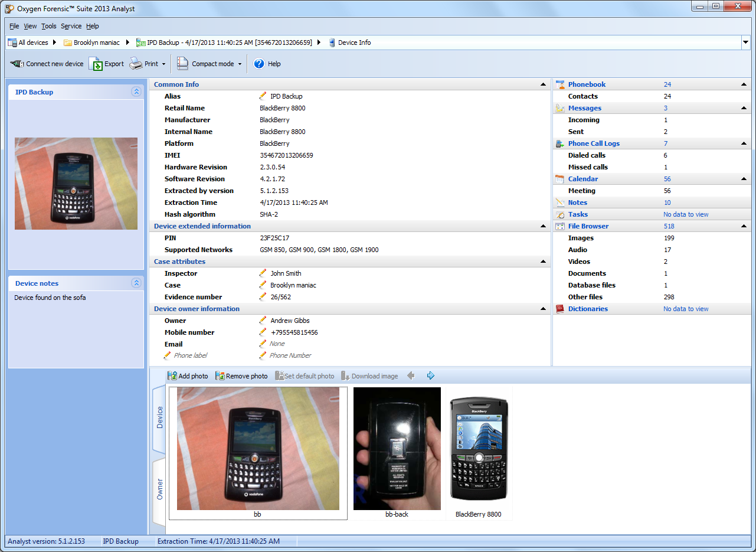Collapse the IPD Backup panel chevron
Viewport: 756px width, 552px height.
[x=136, y=92]
